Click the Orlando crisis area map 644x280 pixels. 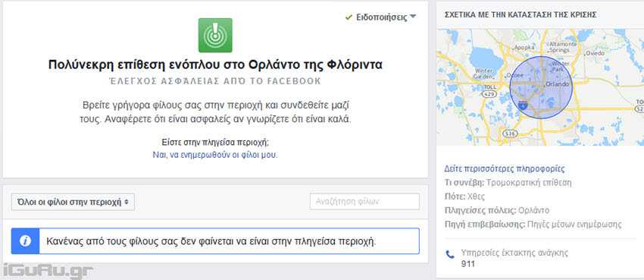click(540, 87)
